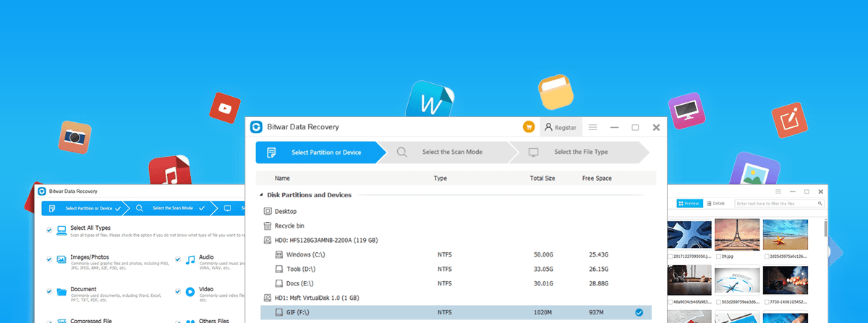Screen dimensions: 868x323
Task: Open the hamburger menu in center window
Action: coord(592,127)
